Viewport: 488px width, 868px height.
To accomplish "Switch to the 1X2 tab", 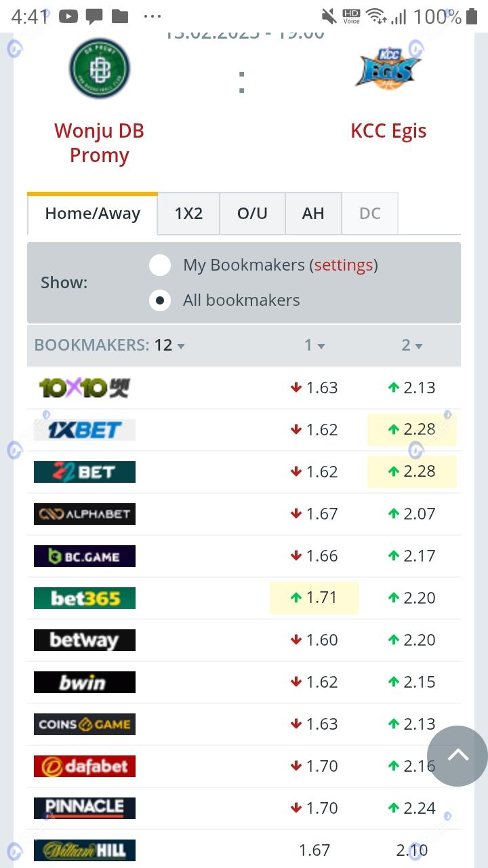I will coord(188,214).
